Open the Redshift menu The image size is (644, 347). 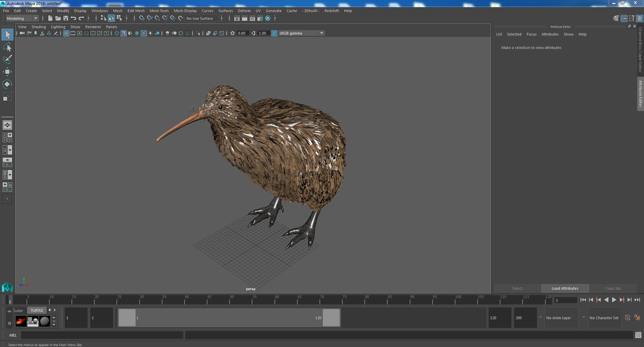point(332,11)
